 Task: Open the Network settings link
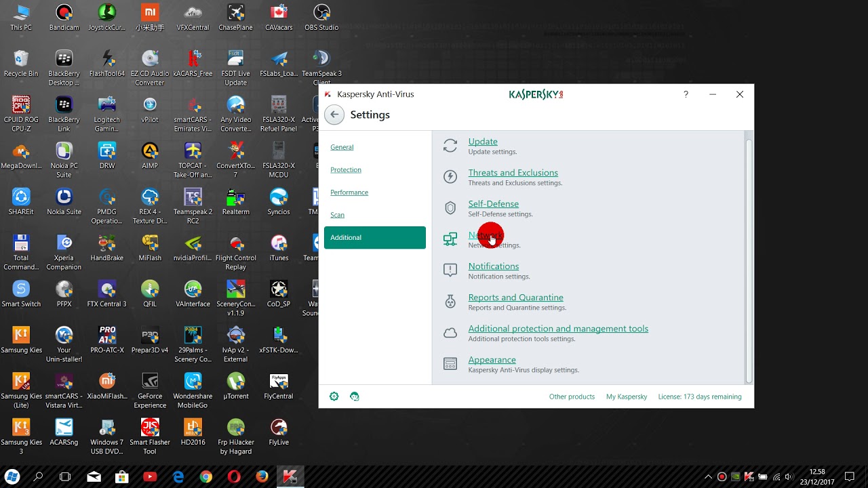486,235
